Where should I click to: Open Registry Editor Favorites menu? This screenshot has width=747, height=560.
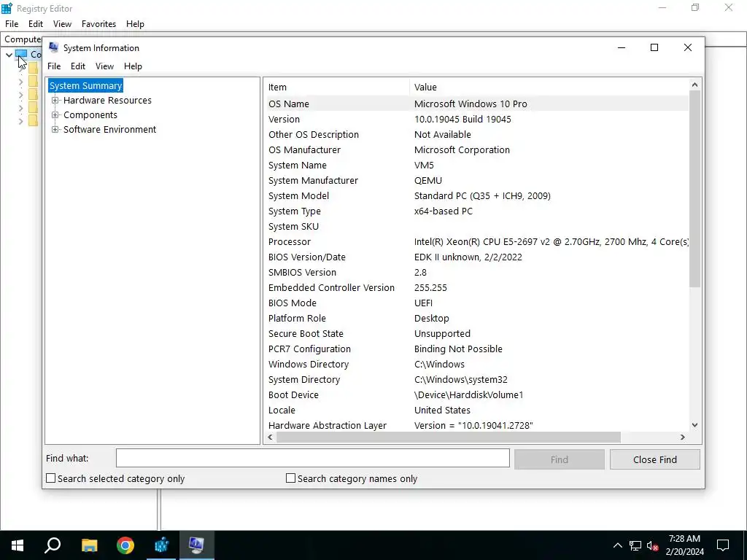(x=98, y=24)
